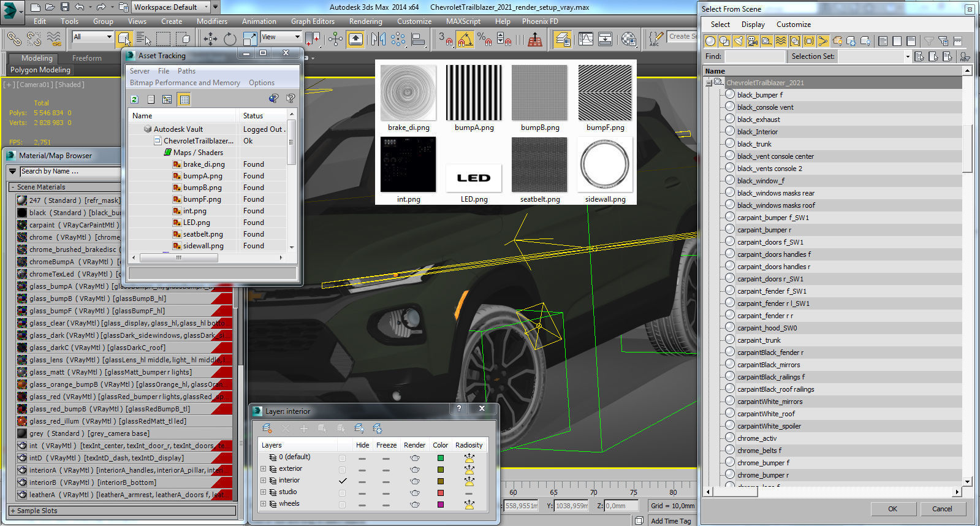The width and height of the screenshot is (980, 526).
Task: Toggle the Layer Manager toolbar icon
Action: 563,39
